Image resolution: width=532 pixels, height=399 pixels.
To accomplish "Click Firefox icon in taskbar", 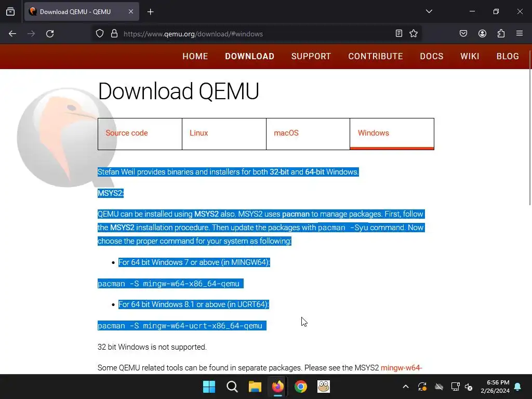I will tap(278, 387).
